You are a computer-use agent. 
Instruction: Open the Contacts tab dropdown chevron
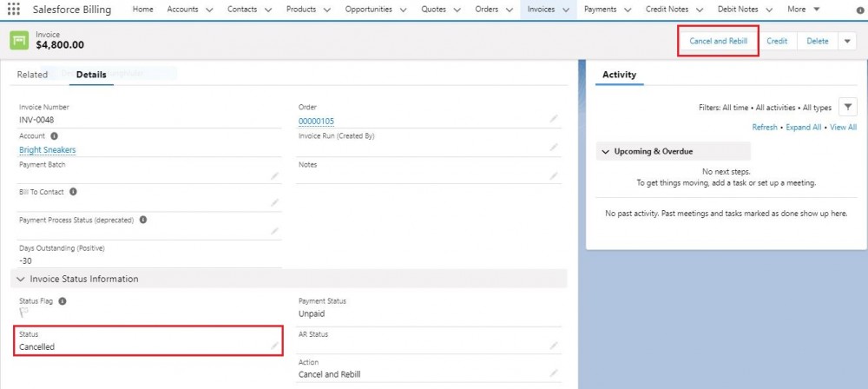point(268,10)
